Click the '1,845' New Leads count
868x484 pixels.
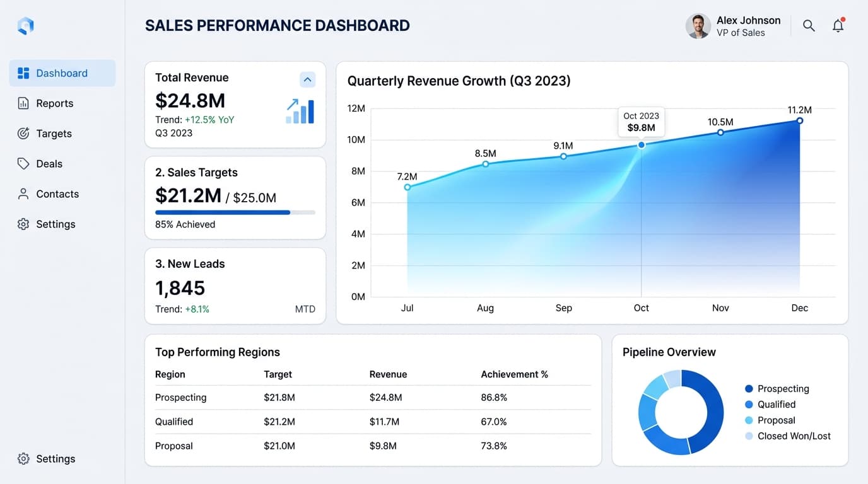point(180,288)
